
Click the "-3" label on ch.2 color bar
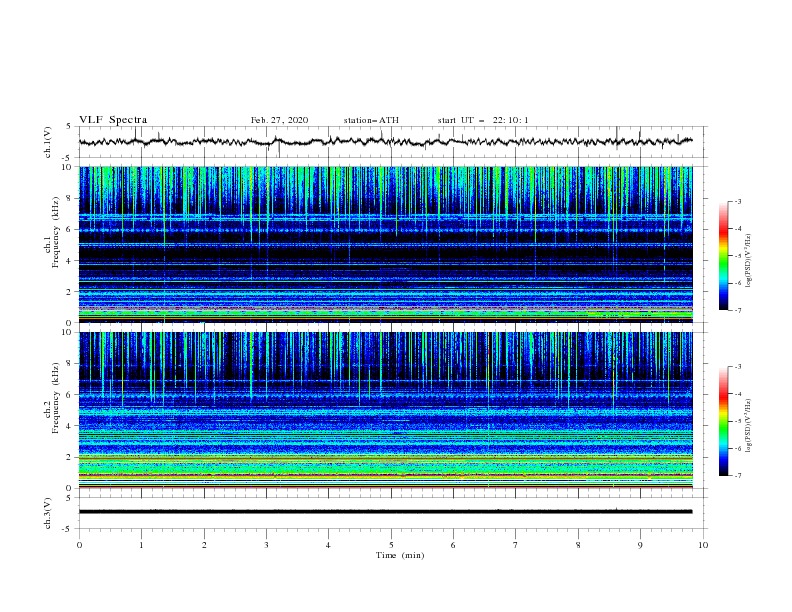(x=738, y=367)
